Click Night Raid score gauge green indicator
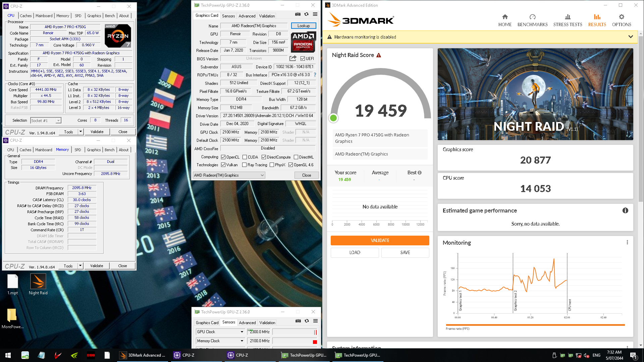 coord(333,118)
